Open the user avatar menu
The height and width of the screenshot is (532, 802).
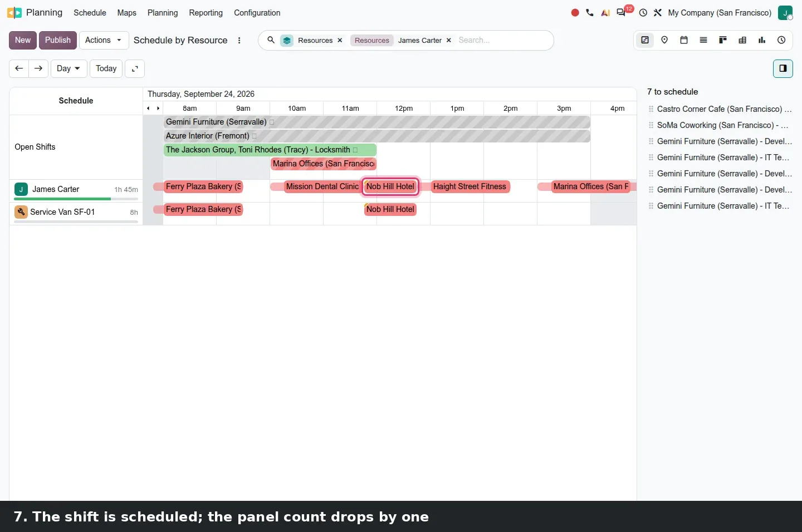click(785, 13)
